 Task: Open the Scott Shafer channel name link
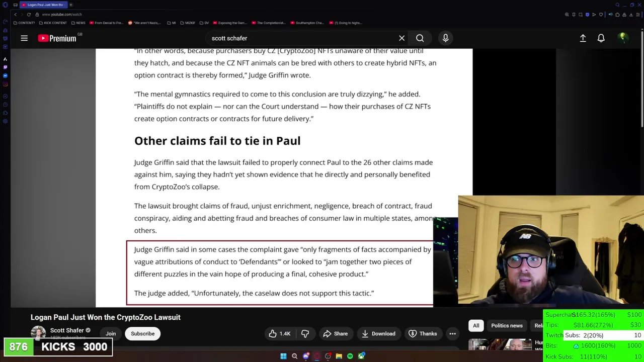[67, 330]
